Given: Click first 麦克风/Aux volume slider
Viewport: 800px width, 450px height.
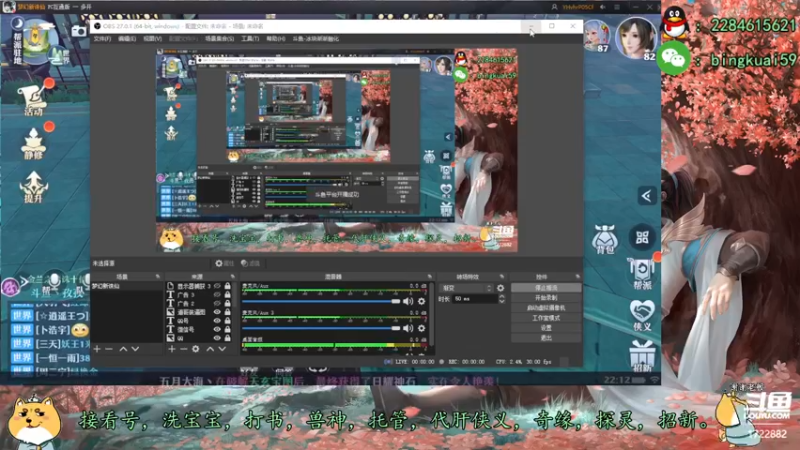Looking at the screenshot, I should point(321,302).
